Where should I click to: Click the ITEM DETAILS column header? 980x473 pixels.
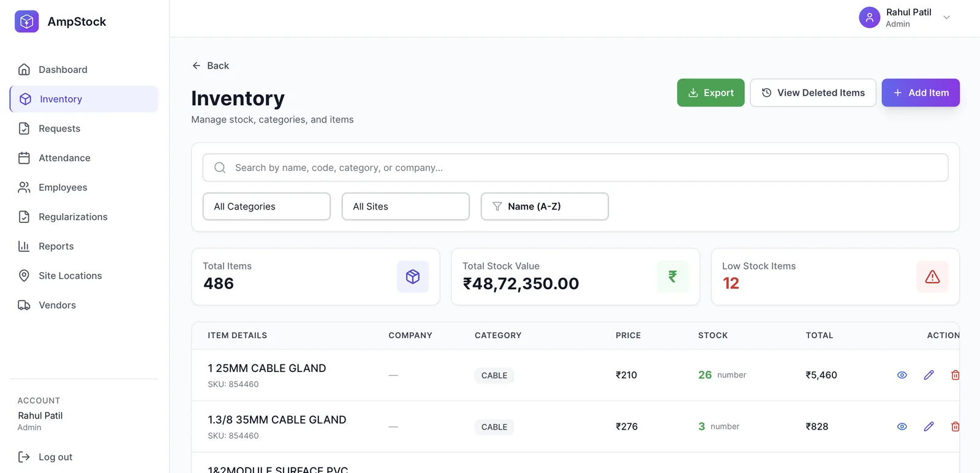(237, 335)
